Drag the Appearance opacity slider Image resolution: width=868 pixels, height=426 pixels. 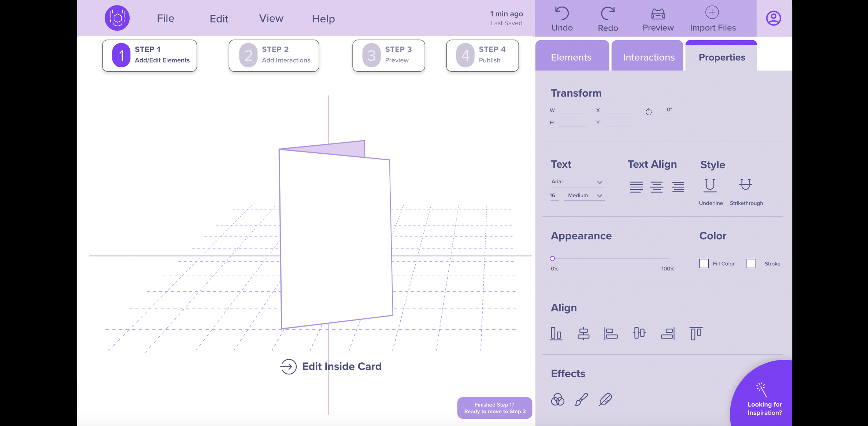[x=553, y=258]
